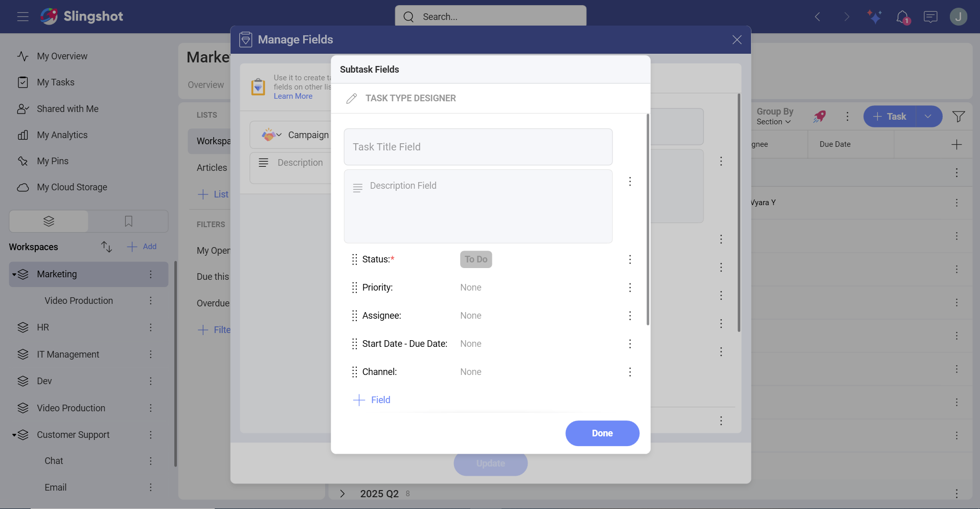Click the AI sparkle assistant icon

(874, 17)
